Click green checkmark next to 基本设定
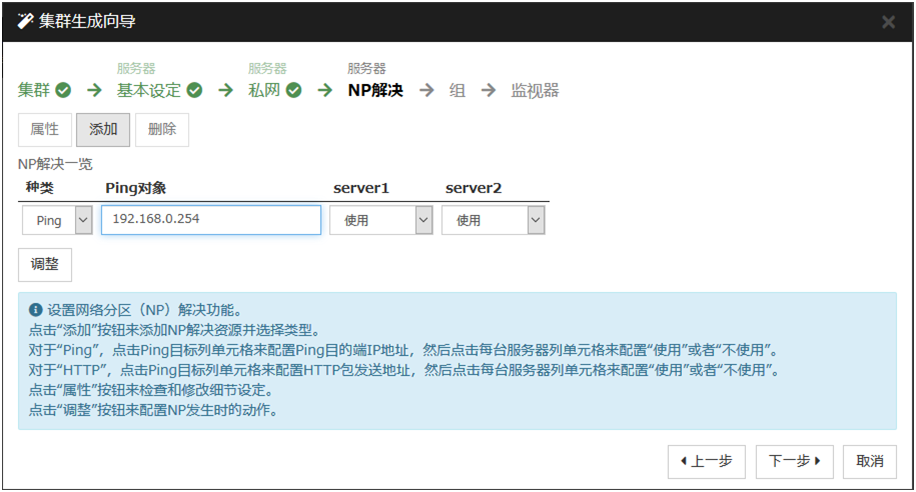 194,91
